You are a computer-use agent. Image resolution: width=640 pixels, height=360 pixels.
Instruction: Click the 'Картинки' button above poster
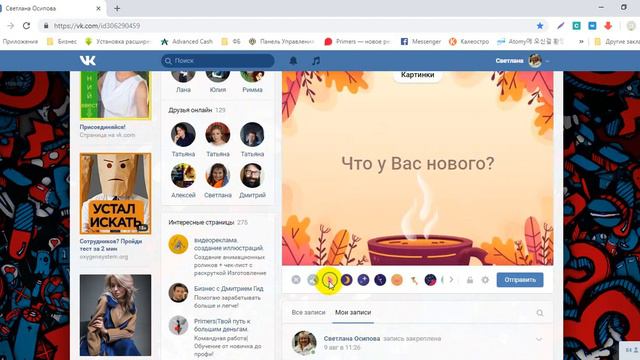[x=418, y=76]
